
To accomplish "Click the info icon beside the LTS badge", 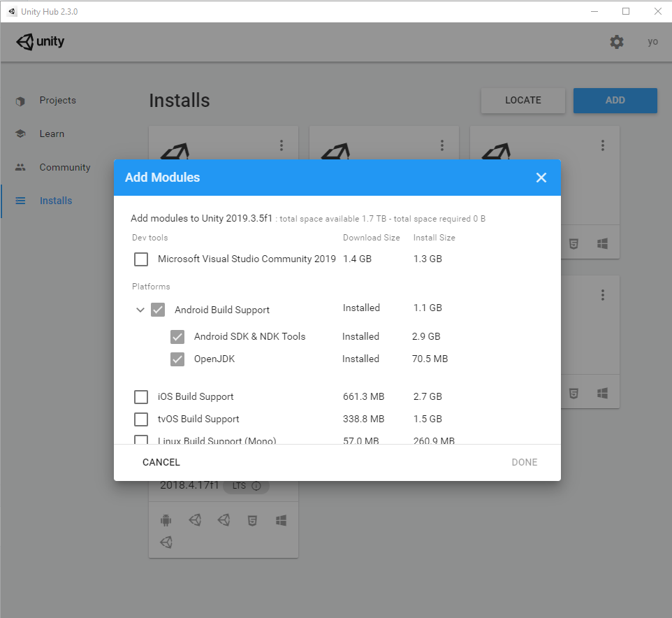I will 256,485.
